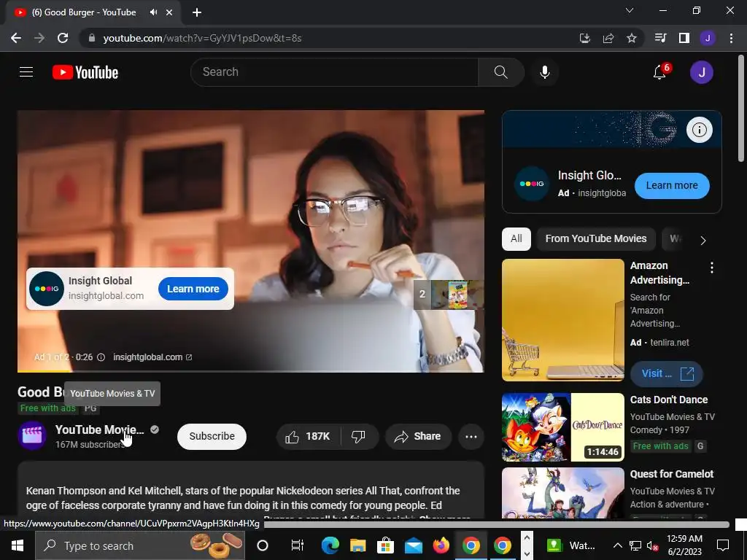Viewport: 747px width, 560px height.
Task: Select From YouTube Movies chip
Action: 596,238
